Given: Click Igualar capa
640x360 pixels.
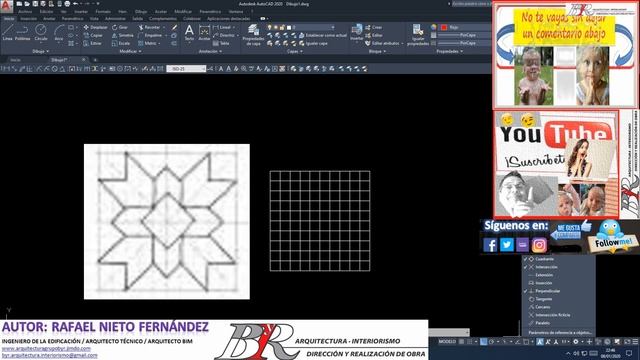Looking at the screenshot, I should pyautogui.click(x=313, y=43).
